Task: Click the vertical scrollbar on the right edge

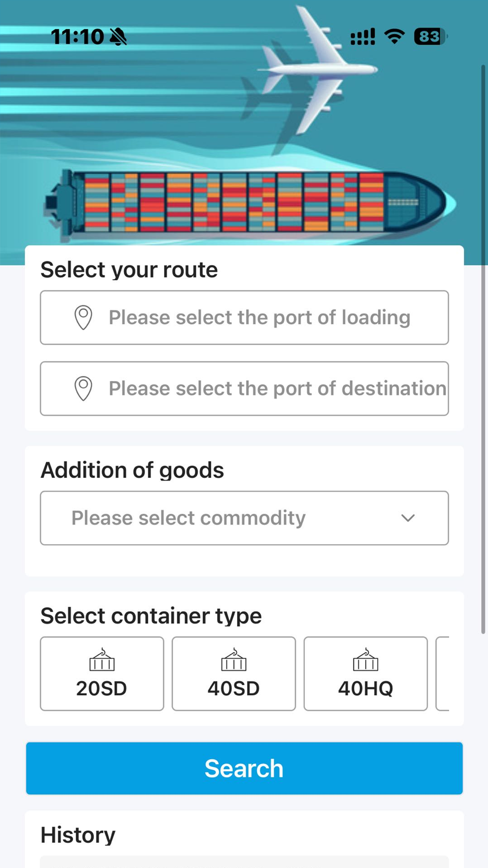Action: (483, 348)
